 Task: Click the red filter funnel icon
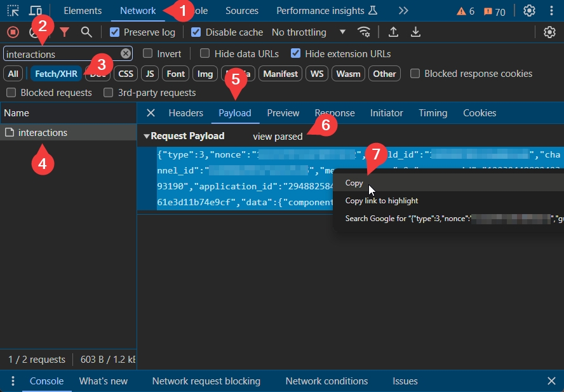point(64,32)
